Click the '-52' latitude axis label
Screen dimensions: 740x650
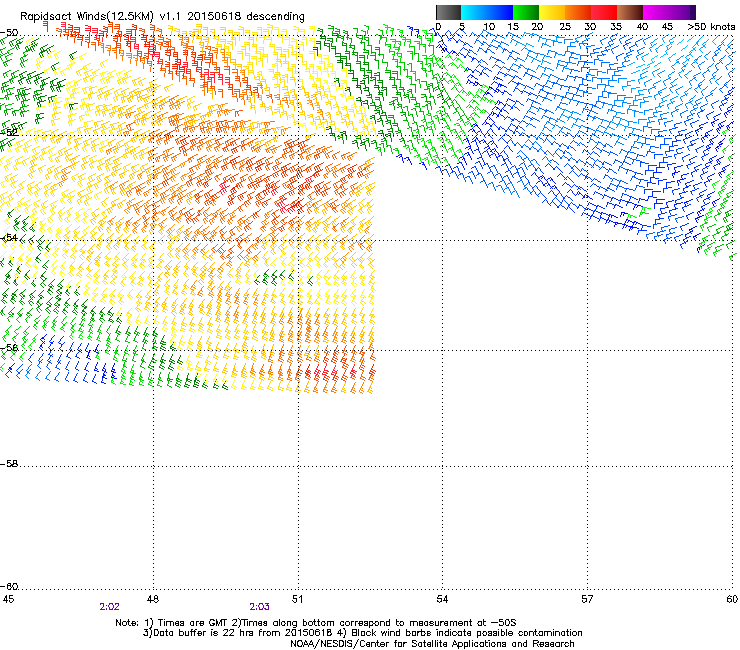[9, 133]
